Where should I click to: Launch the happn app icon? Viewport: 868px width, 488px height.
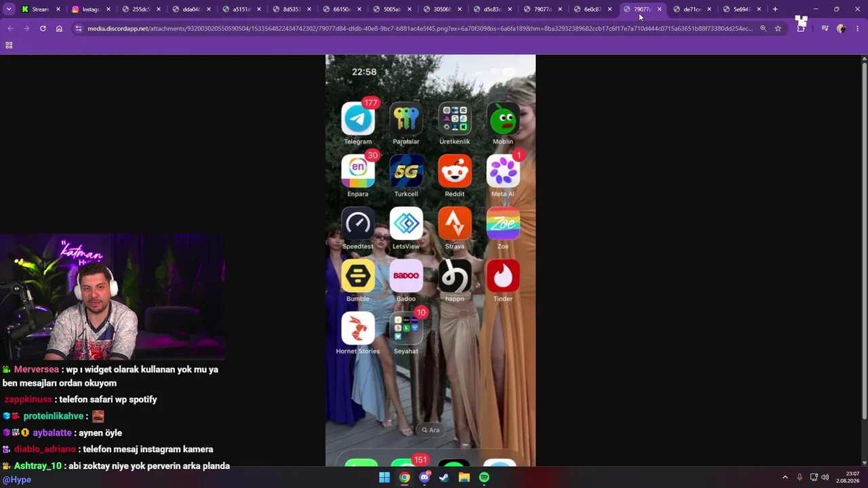454,276
